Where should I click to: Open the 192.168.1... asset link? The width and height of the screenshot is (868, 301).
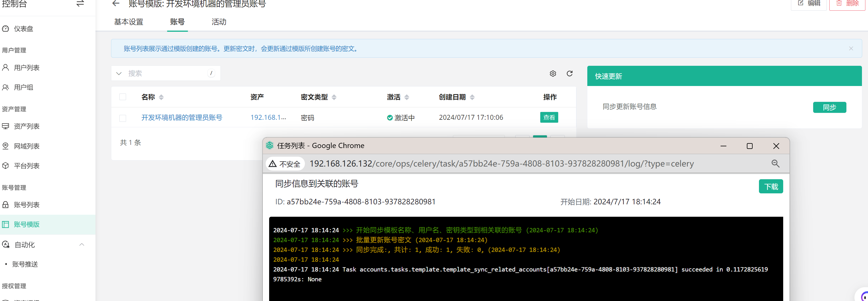268,117
